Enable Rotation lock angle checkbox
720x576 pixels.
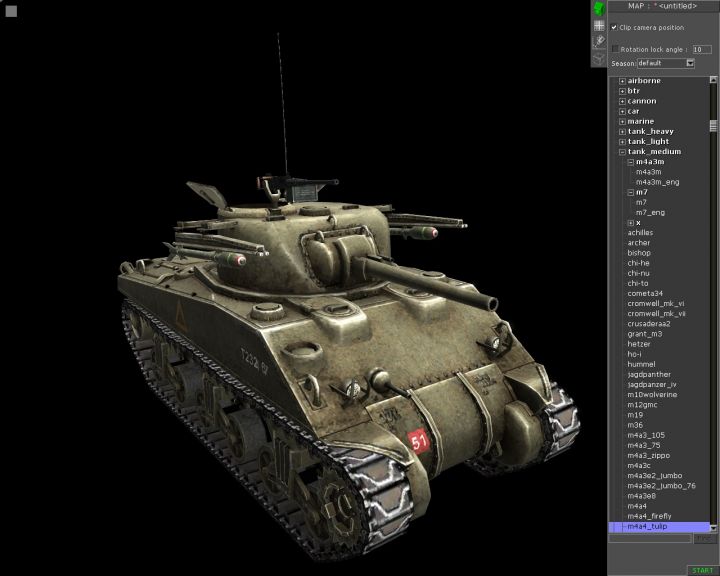pos(614,48)
